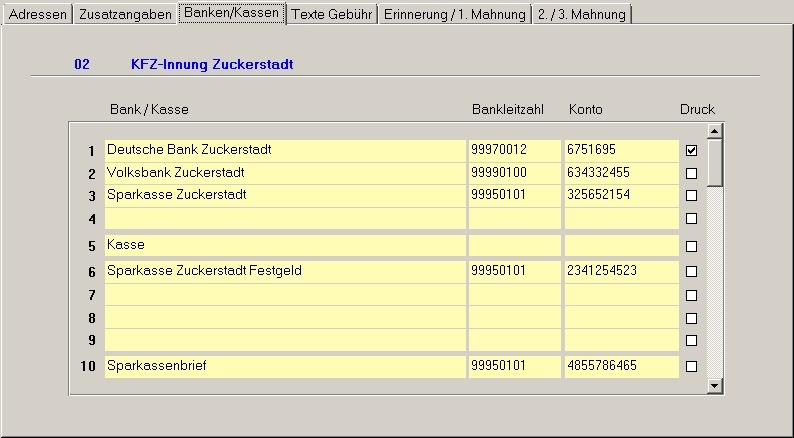Click Bankleitzahl field containing 99990100

click(514, 173)
